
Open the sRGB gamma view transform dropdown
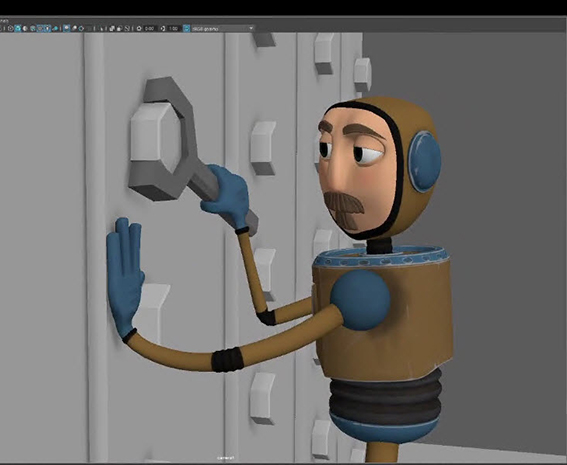(223, 29)
